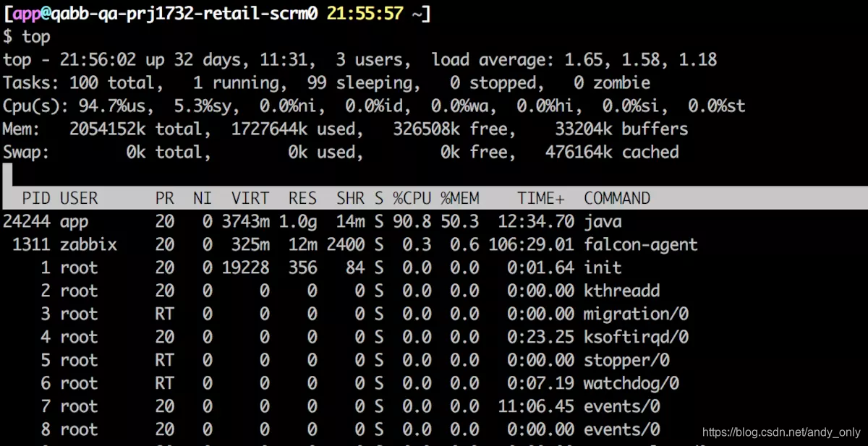Select the java command text
Screen dimensions: 868x446
point(603,221)
